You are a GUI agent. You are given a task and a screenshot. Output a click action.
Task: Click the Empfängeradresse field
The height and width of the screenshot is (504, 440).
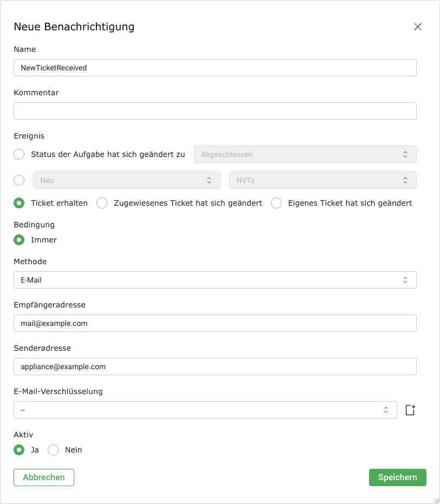pos(215,323)
